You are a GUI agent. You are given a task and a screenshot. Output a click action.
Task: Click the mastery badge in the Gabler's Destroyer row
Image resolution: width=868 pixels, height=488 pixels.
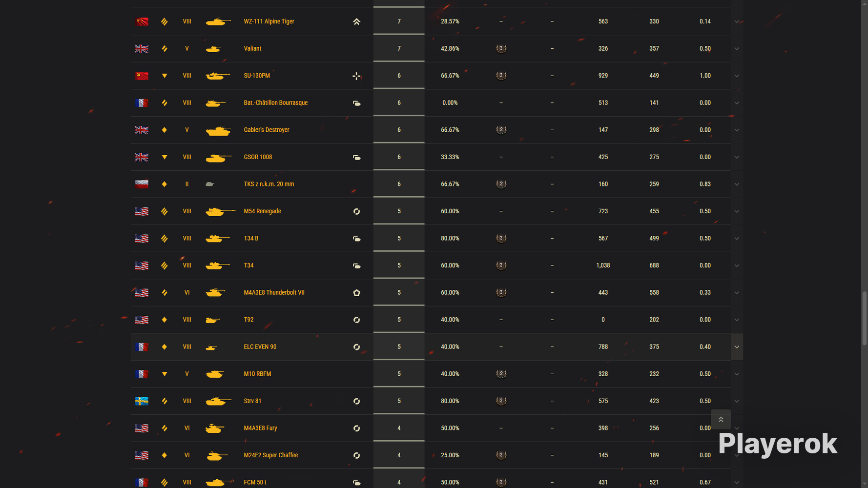pos(501,130)
